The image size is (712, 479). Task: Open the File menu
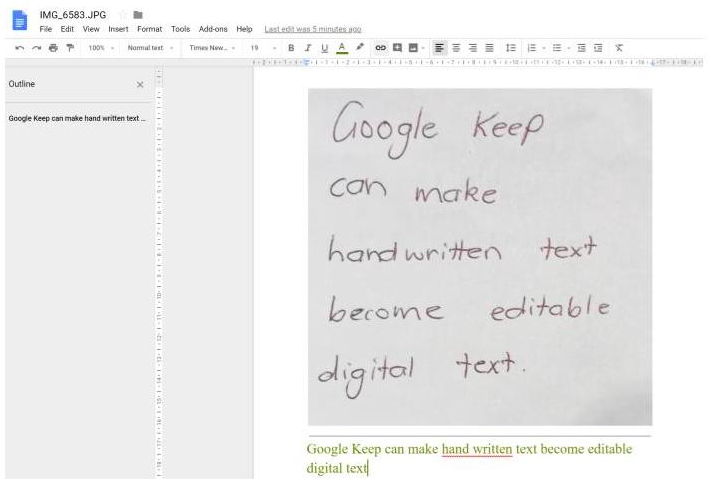tap(45, 29)
